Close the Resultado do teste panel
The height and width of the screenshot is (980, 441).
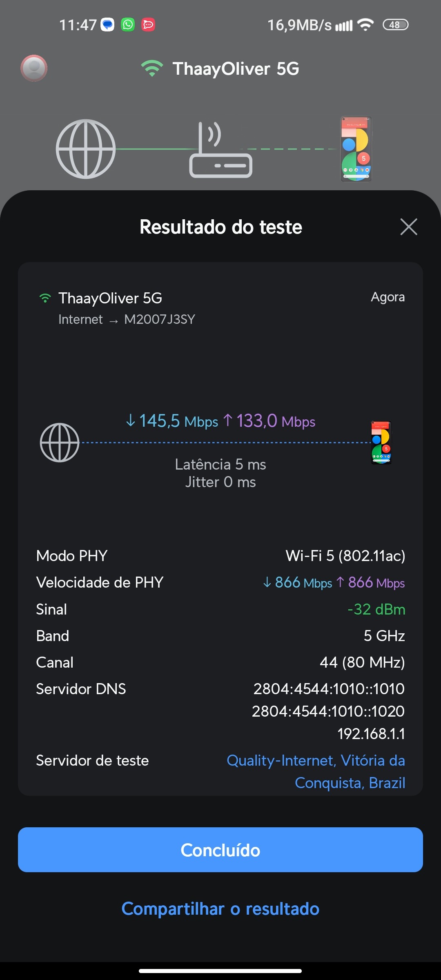click(x=408, y=227)
